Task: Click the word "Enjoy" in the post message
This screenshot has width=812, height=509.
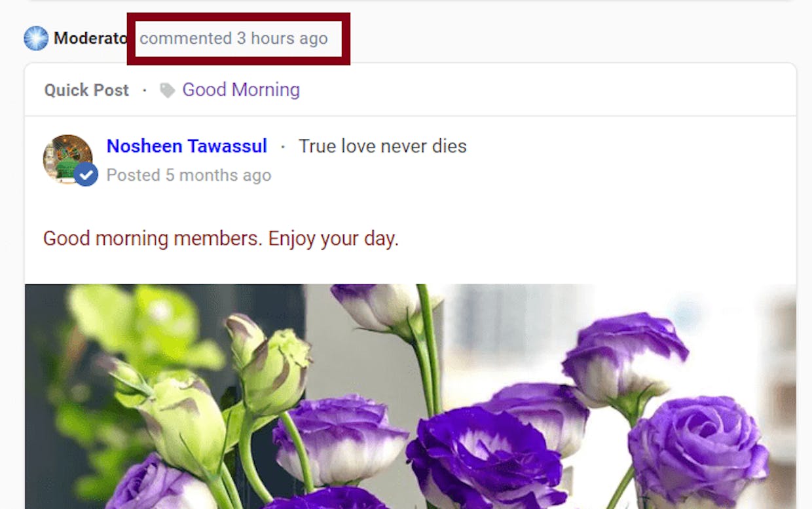Action: (x=293, y=238)
